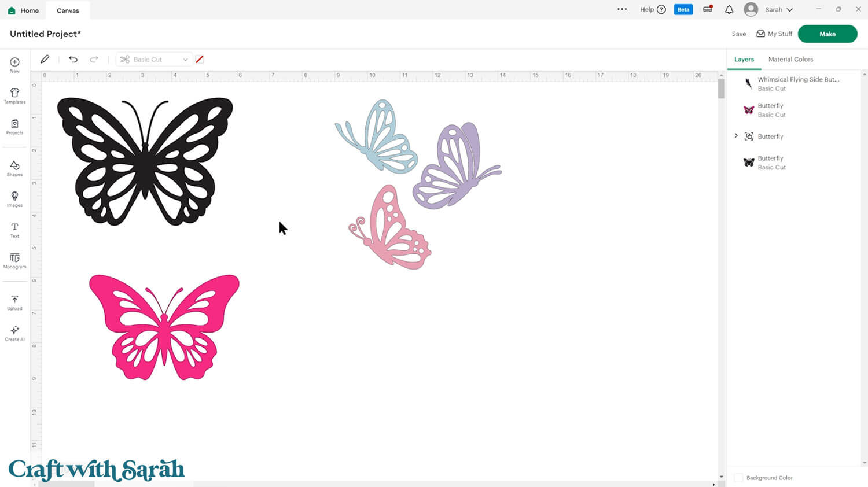Screen dimensions: 868x487
Task: Click the red slash color indicator
Action: click(x=200, y=59)
